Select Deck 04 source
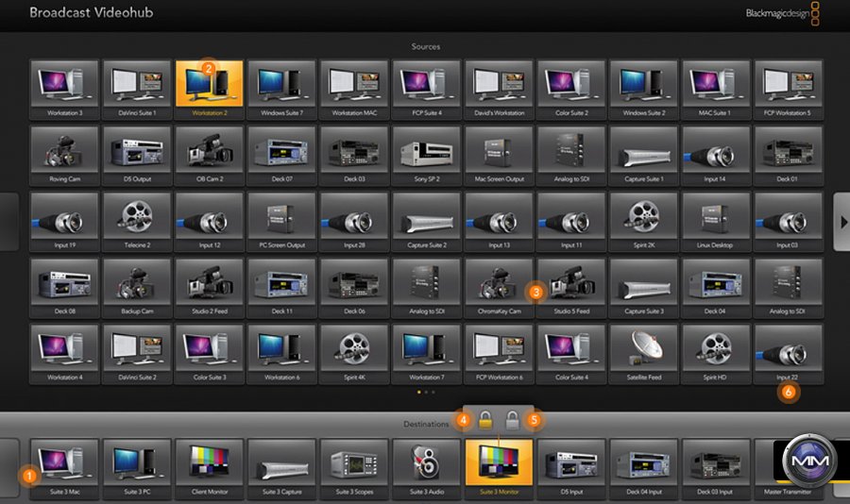 click(716, 288)
